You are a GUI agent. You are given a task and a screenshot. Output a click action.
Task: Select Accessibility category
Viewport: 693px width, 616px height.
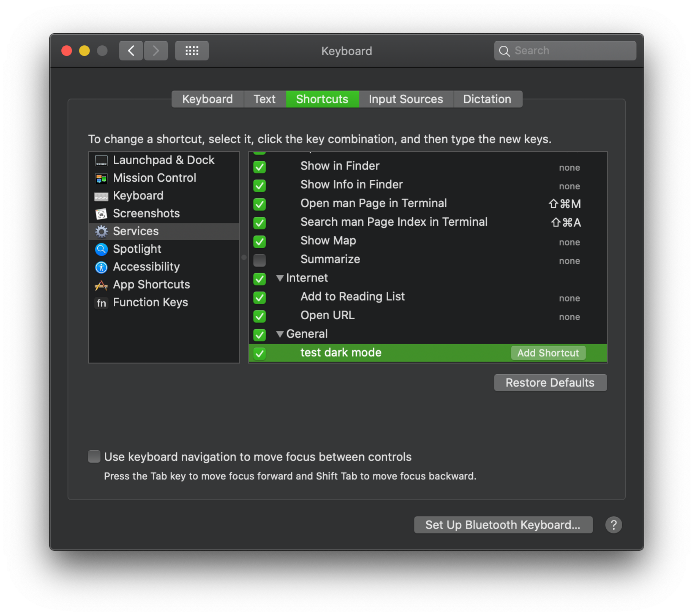(164, 267)
